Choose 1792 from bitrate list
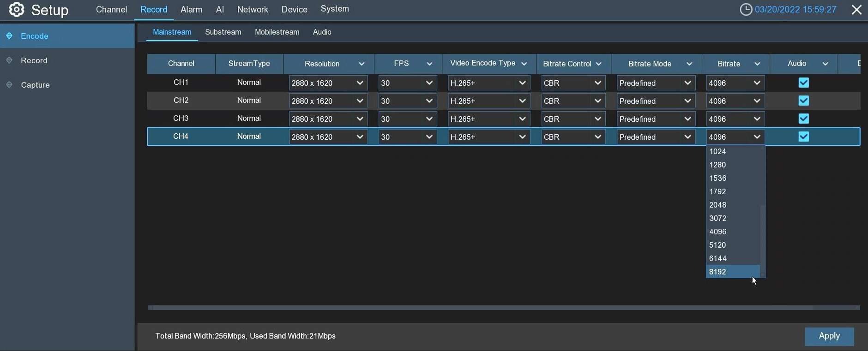Image resolution: width=868 pixels, height=351 pixels. click(x=733, y=191)
